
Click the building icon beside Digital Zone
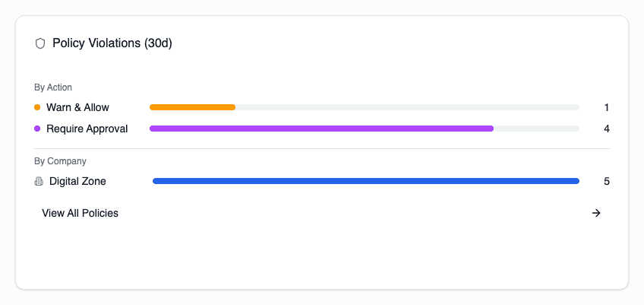[39, 181]
